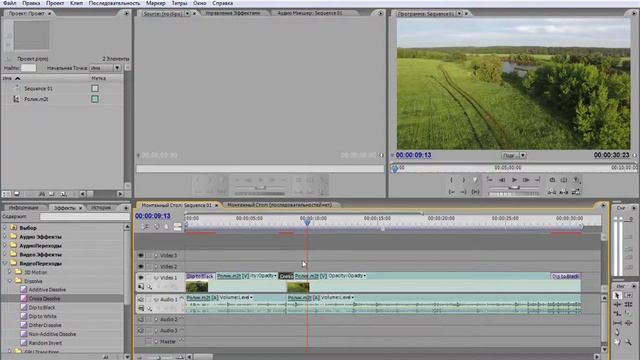Click the timeline panel timecode 00:00:09:13
This screenshot has width=640, height=360.
(x=153, y=216)
